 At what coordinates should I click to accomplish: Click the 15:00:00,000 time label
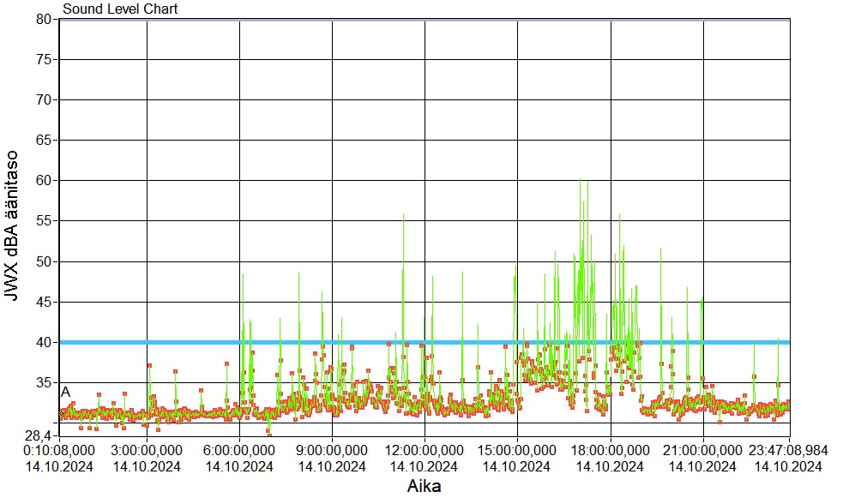click(516, 450)
